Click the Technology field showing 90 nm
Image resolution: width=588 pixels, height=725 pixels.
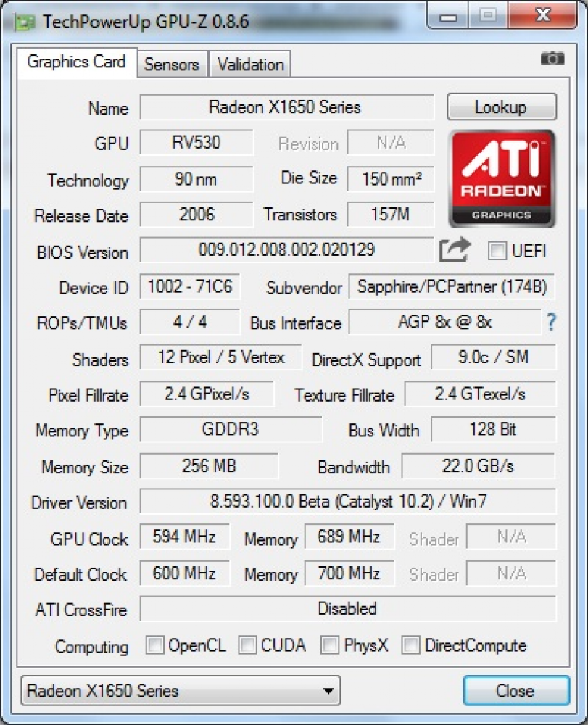[196, 178]
